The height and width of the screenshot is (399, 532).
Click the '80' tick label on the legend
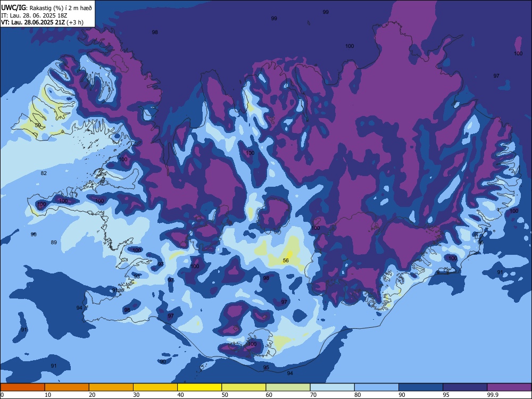click(358, 395)
